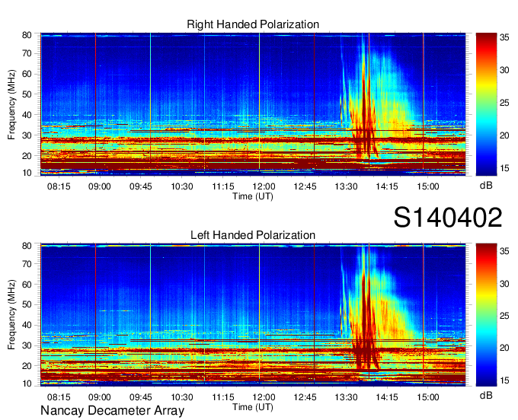Click the "12:45" time tick of Right Handed plot

pos(305,186)
